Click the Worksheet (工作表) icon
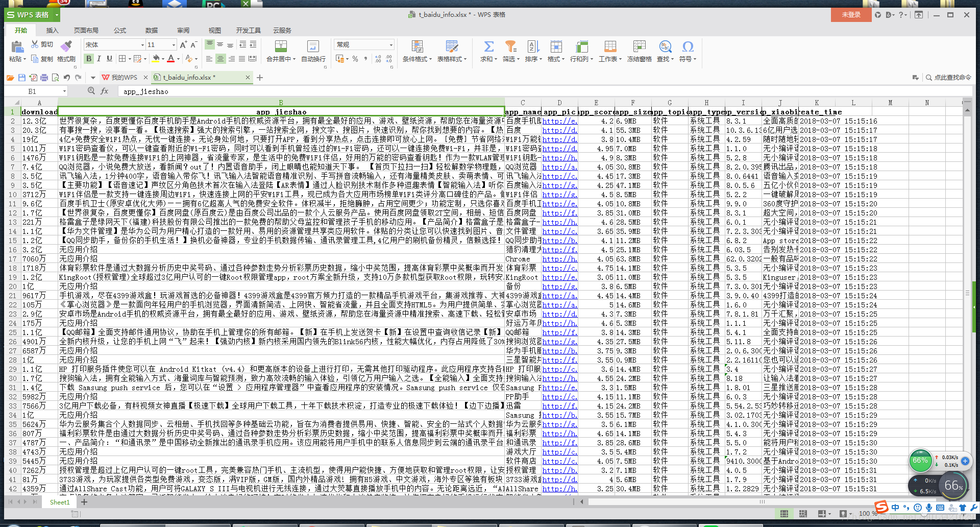This screenshot has width=980, height=527. [x=610, y=46]
